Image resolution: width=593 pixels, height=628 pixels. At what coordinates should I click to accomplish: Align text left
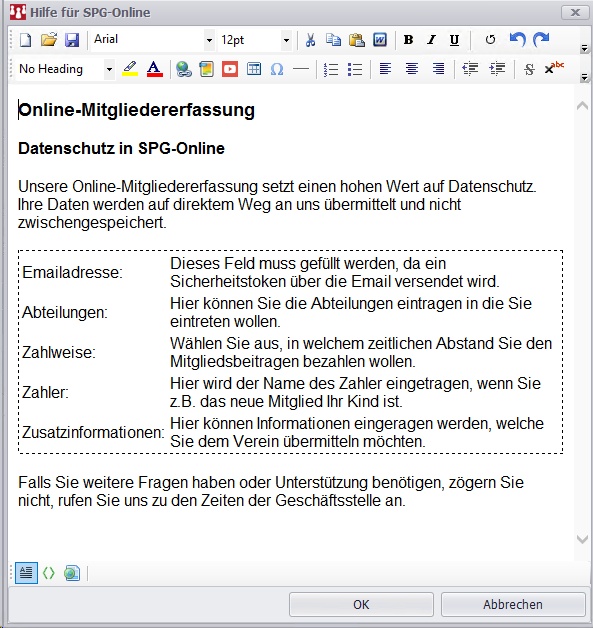tap(385, 69)
